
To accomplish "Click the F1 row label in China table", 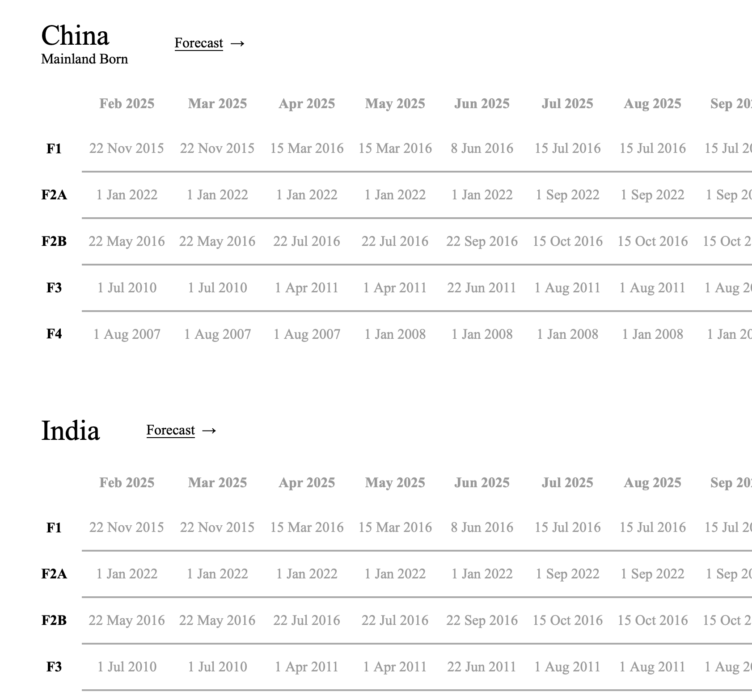I will [x=54, y=148].
